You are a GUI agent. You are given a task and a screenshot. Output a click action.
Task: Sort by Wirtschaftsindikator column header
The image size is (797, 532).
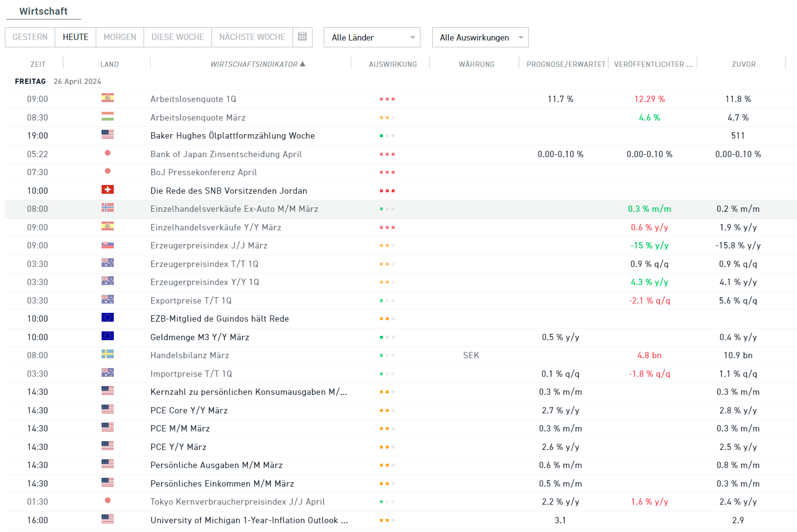point(254,64)
